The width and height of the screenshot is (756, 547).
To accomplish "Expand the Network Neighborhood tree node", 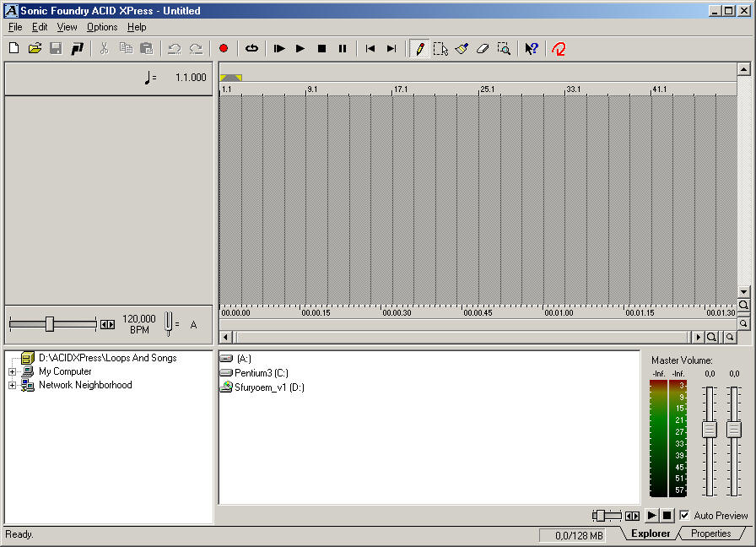I will click(12, 385).
